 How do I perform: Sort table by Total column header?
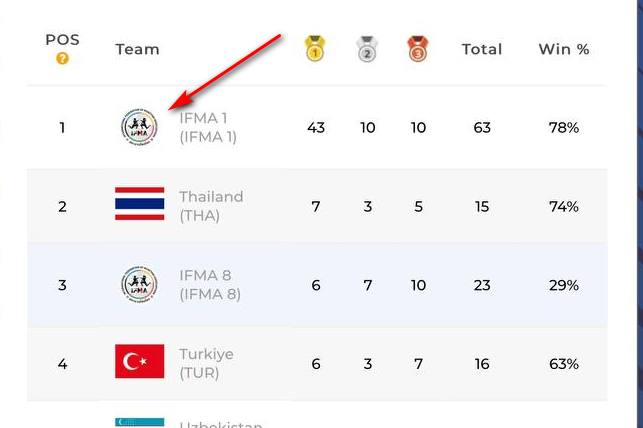point(482,49)
